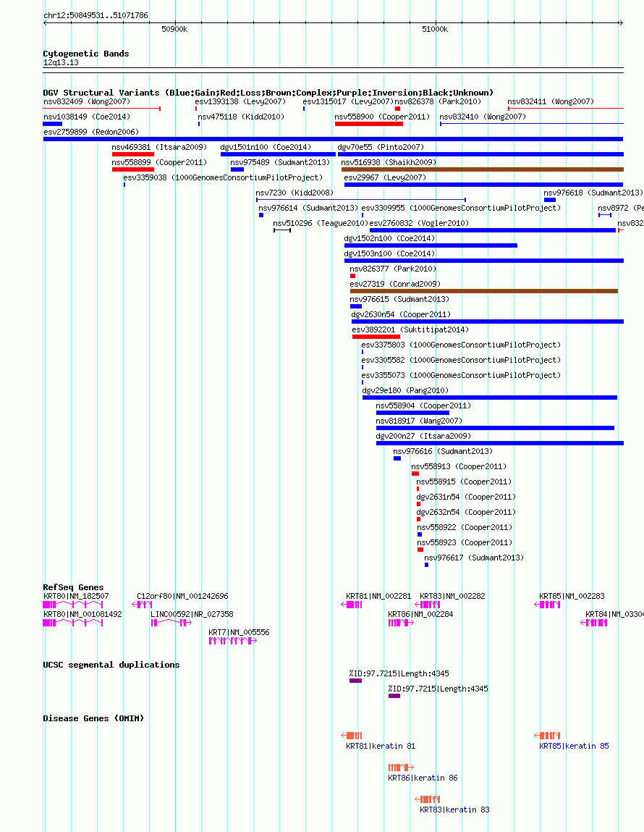This screenshot has height=832, width=644.
Task: Click nsv558923 (Cooper2011) label
Action: tap(465, 543)
